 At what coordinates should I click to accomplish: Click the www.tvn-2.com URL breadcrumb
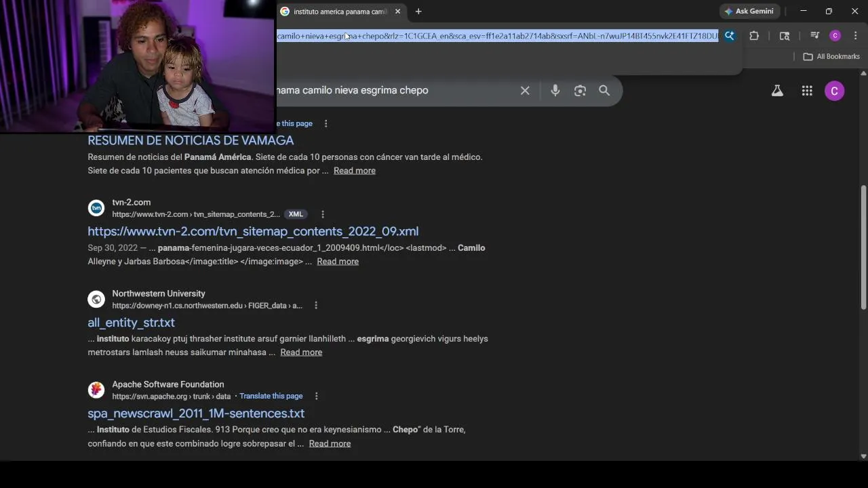(x=196, y=214)
